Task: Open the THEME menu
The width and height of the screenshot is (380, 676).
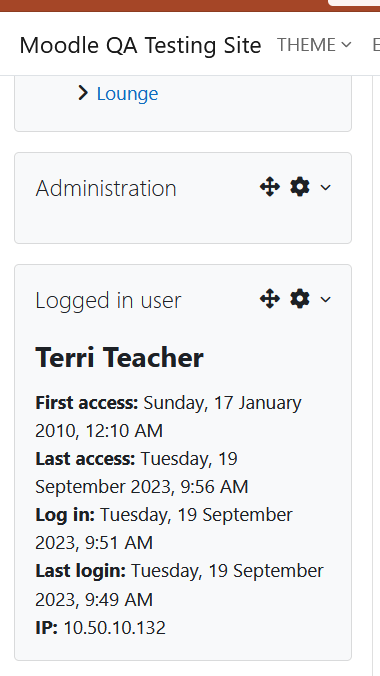Action: (x=314, y=45)
